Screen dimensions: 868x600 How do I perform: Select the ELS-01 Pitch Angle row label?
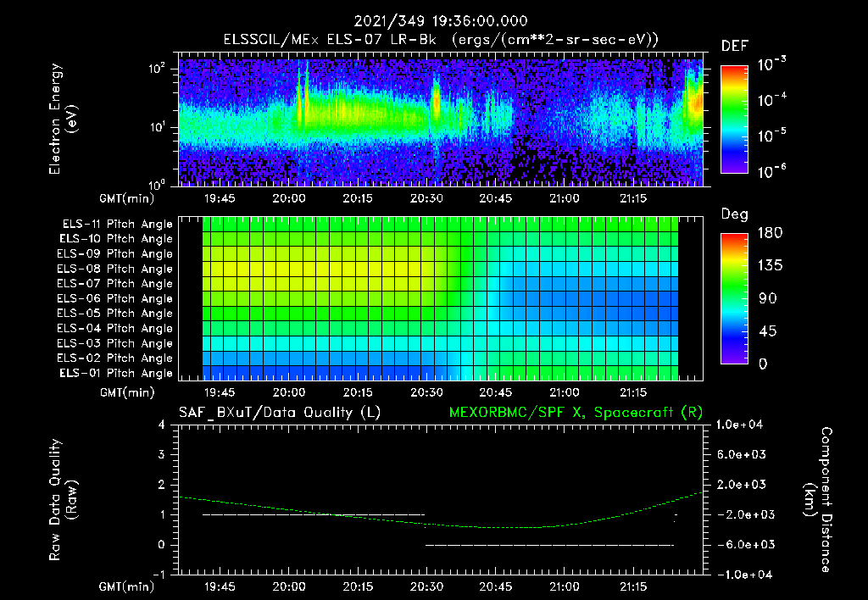coord(116,373)
